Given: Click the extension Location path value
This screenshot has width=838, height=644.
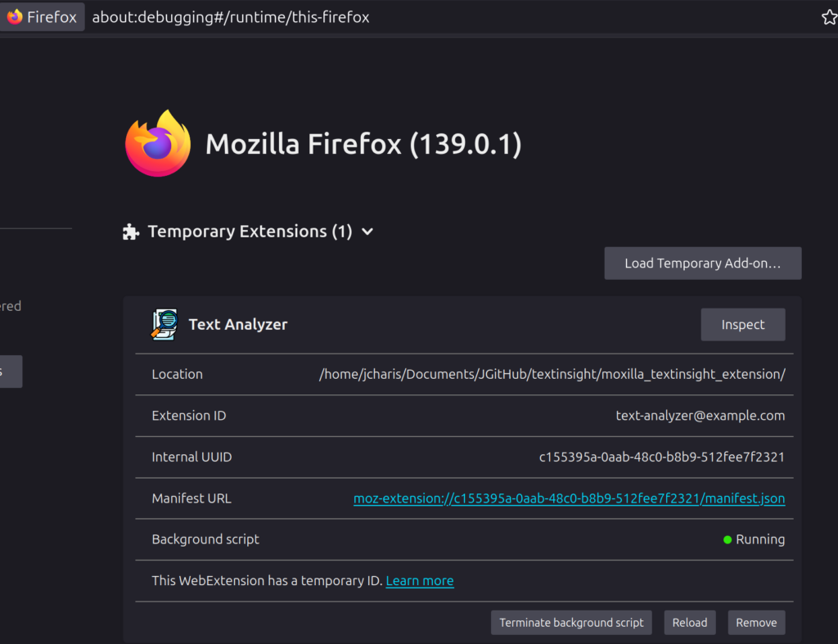Looking at the screenshot, I should [x=552, y=374].
